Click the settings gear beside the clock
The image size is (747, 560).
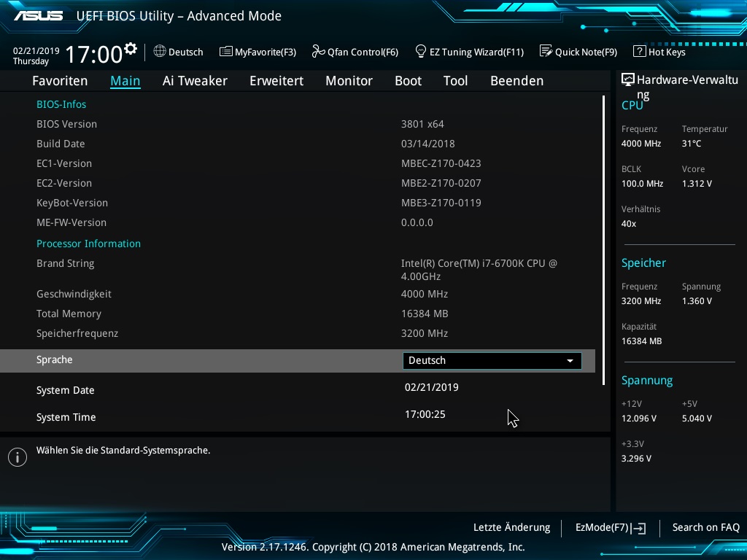coord(131,48)
